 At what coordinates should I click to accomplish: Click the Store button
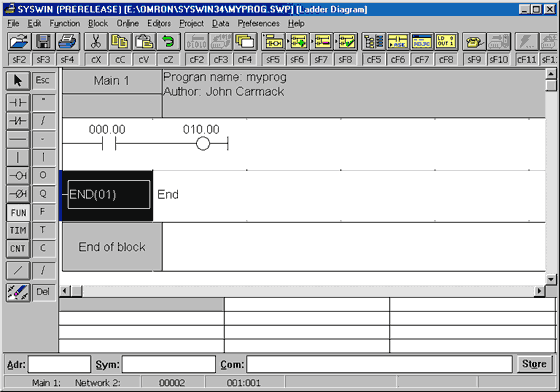coord(534,364)
